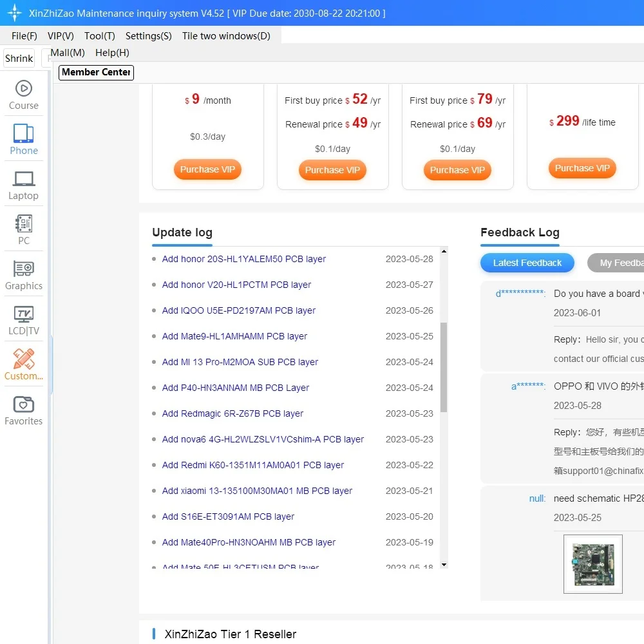Open the Favorites folder
The image size is (644, 644).
click(23, 410)
